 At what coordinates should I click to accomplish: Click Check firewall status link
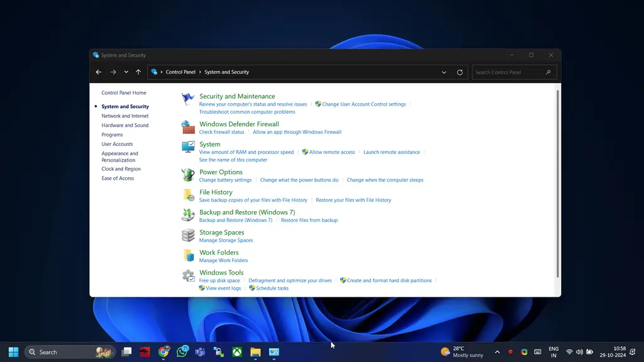click(x=221, y=132)
